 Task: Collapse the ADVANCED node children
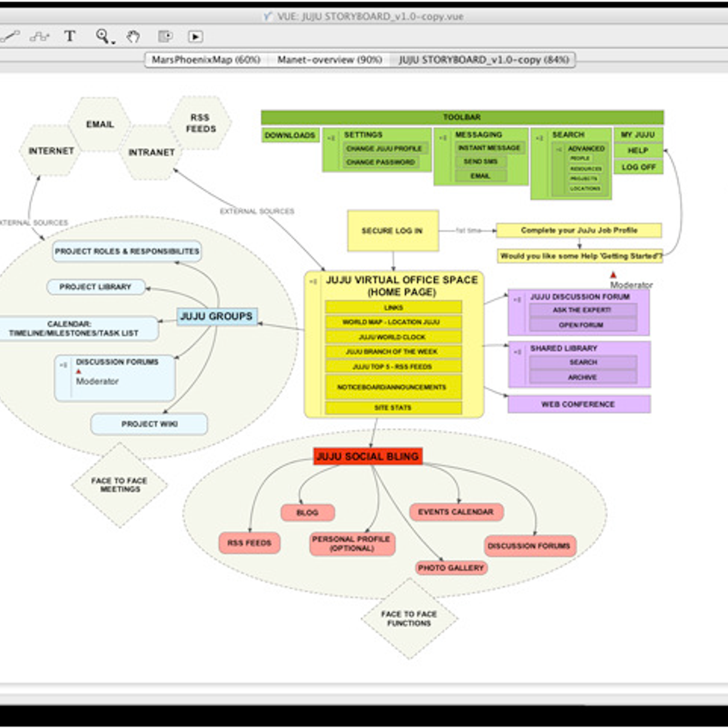[x=559, y=149]
